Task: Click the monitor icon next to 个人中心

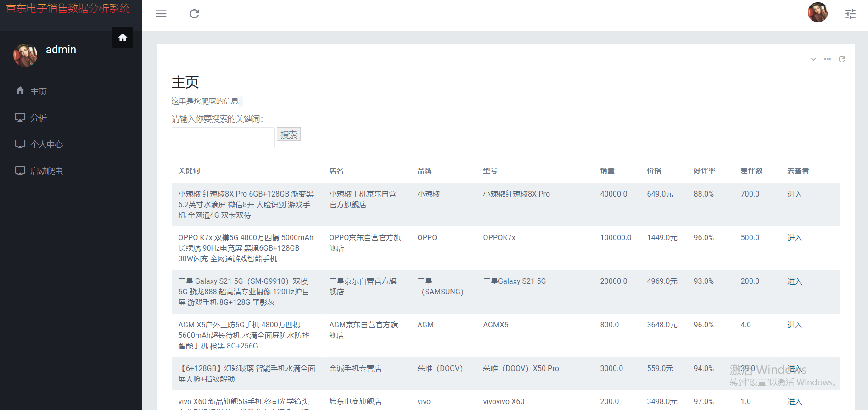Action: point(20,144)
